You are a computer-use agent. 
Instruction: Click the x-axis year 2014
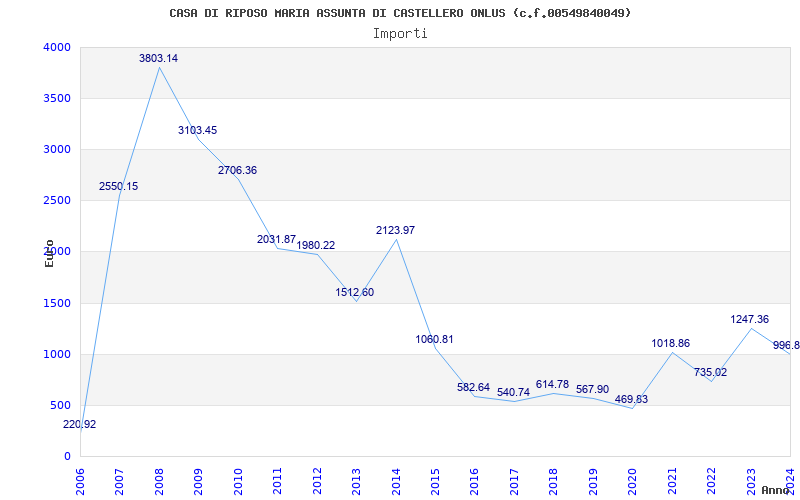(396, 482)
